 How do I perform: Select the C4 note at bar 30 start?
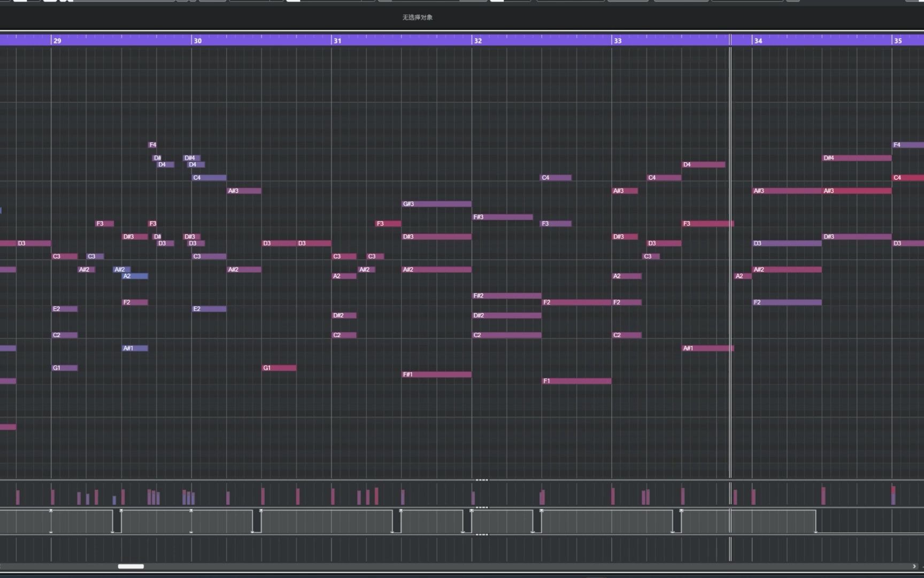209,178
